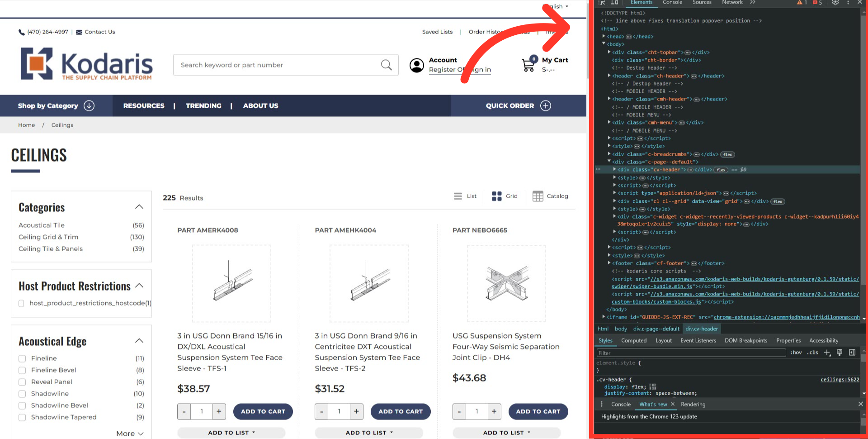Screen dimensions: 868x439
Task: Check the Fineline filter checkbox
Action: pos(22,358)
